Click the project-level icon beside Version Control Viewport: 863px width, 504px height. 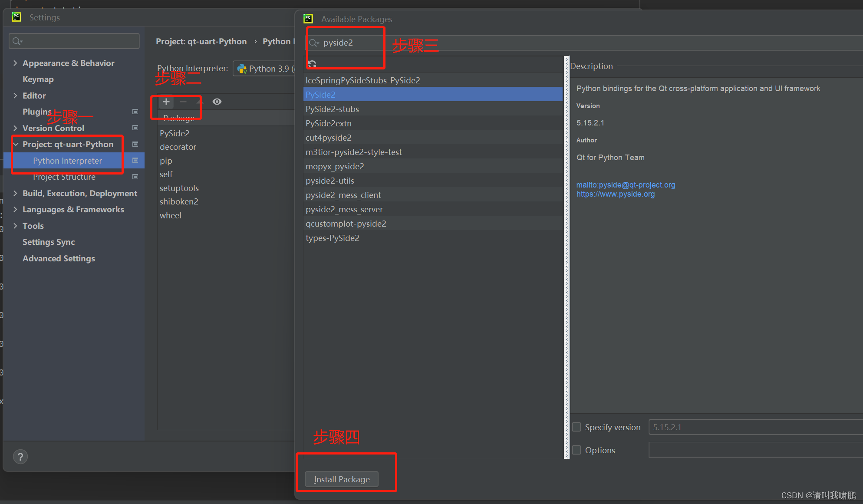coord(135,128)
